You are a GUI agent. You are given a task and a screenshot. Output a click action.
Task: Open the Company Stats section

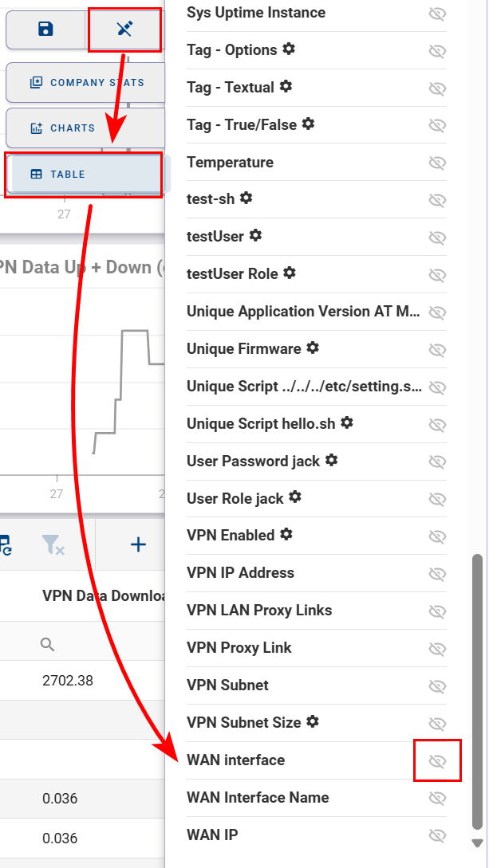(86, 82)
